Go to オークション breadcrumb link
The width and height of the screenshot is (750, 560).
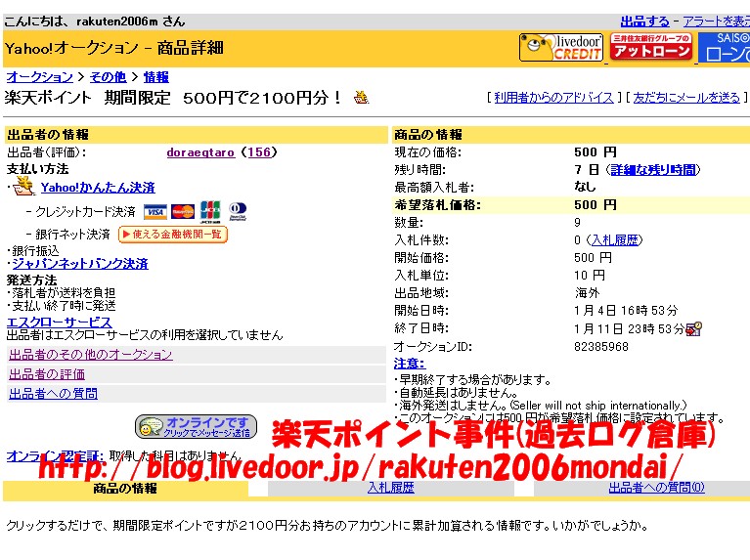(x=40, y=77)
